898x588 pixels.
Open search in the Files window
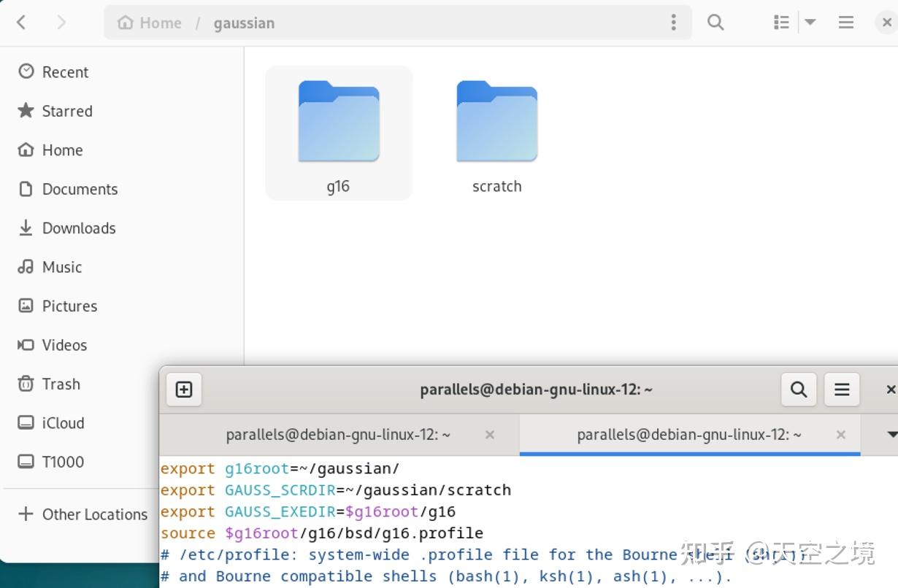click(x=715, y=23)
